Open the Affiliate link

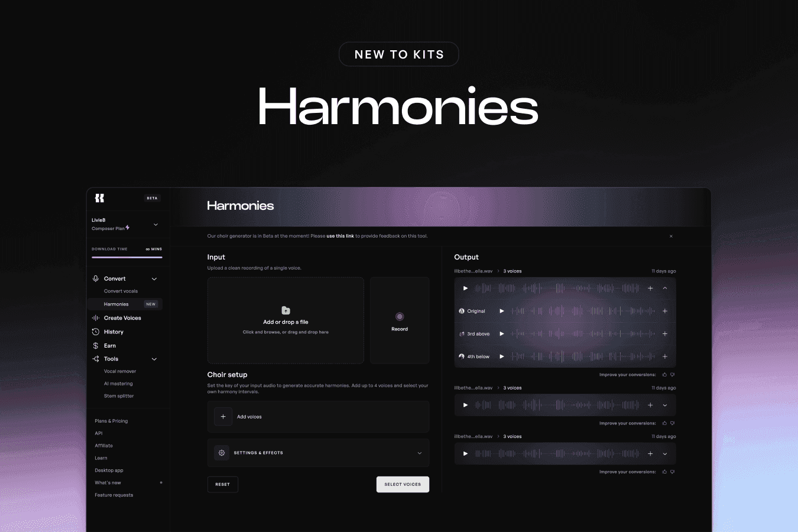click(103, 446)
